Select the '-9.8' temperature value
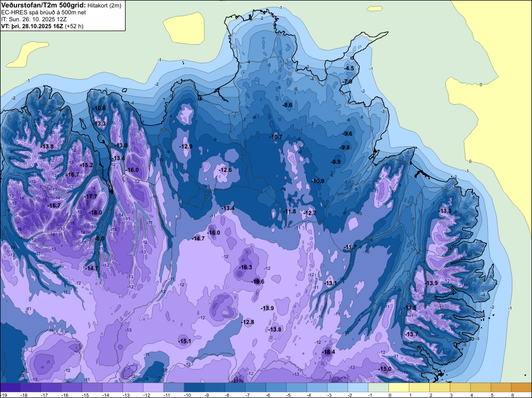 click(345, 147)
